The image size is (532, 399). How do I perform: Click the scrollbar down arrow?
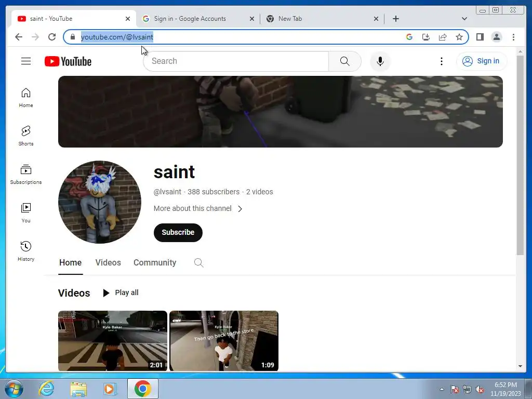(x=520, y=366)
